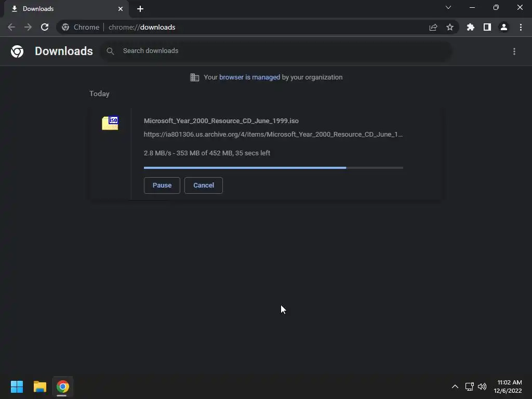Click the search magnifier icon
This screenshot has height=399, width=532.
pyautogui.click(x=110, y=51)
